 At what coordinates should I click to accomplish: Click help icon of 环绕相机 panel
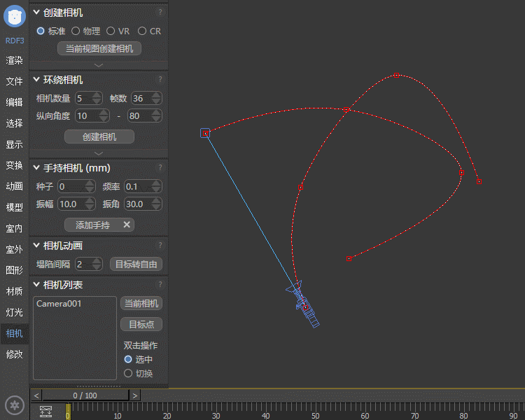point(160,79)
